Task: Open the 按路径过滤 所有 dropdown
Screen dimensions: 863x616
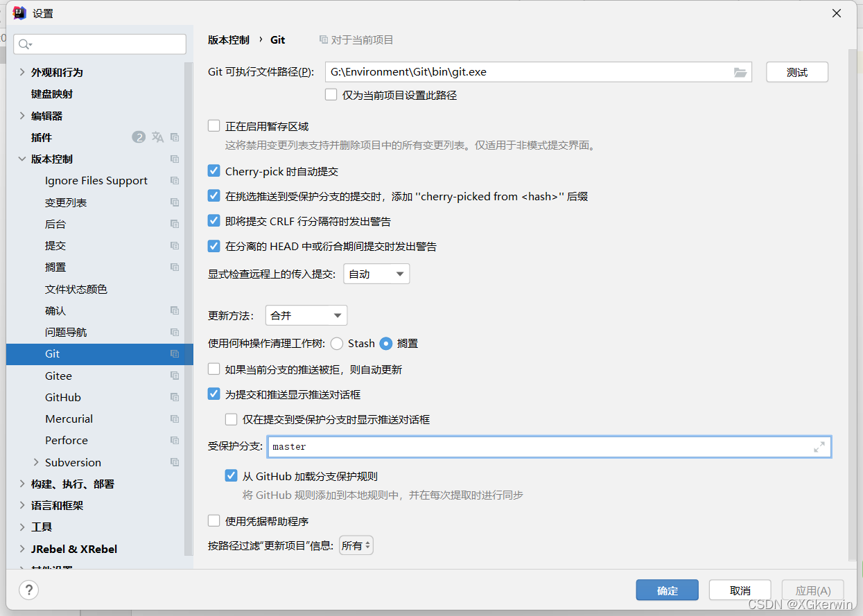Action: click(x=356, y=545)
